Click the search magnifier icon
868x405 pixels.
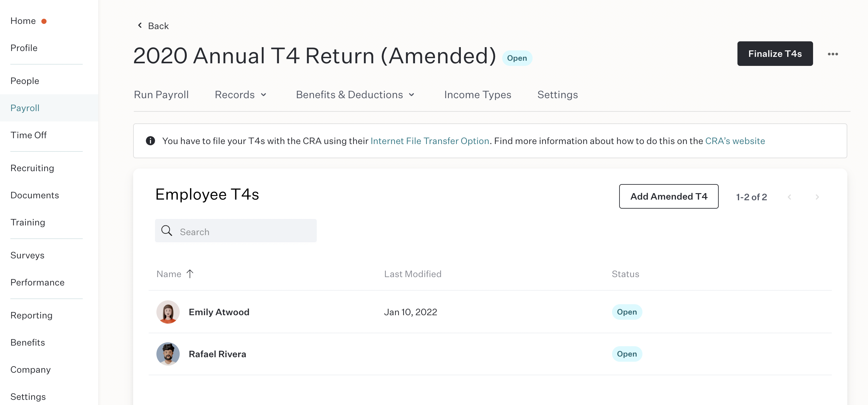pyautogui.click(x=166, y=231)
